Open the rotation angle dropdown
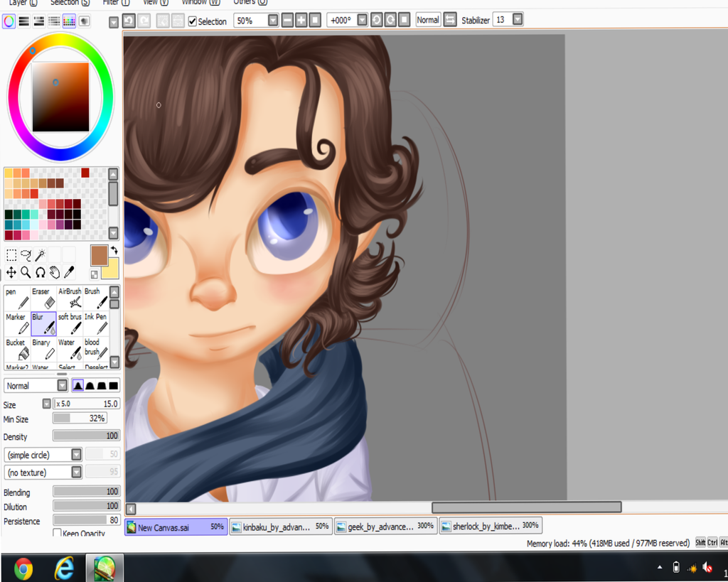This screenshot has height=582, width=728. 362,21
